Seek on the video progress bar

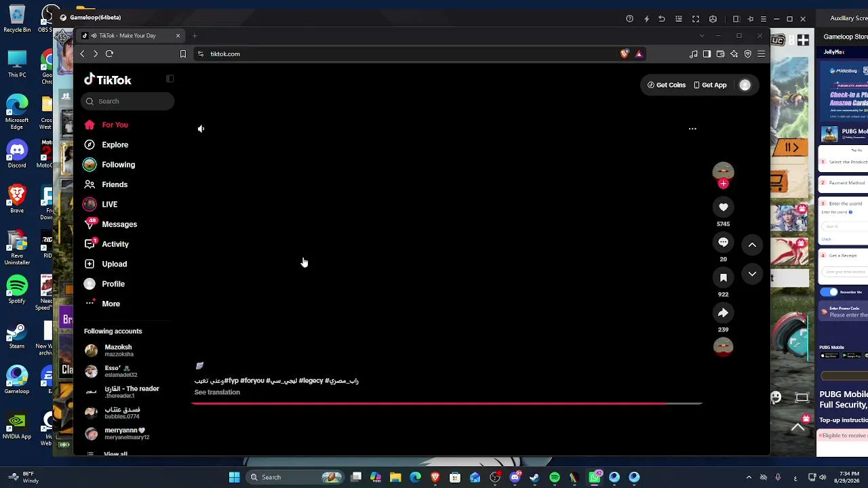tap(447, 403)
